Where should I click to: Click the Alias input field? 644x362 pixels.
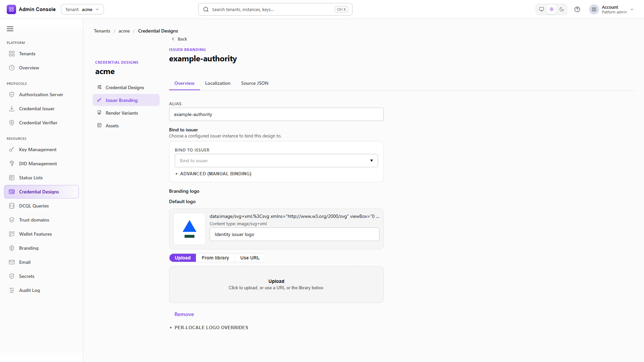pos(276,114)
